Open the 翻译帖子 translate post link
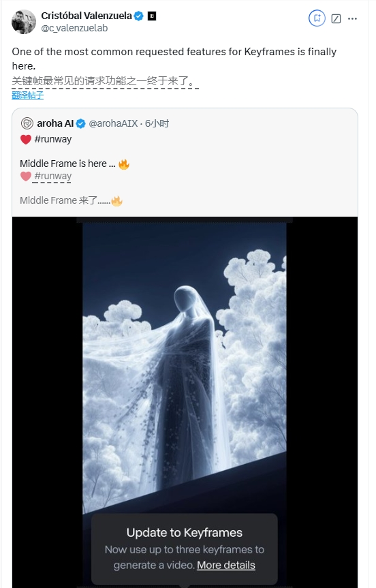The height and width of the screenshot is (588, 376). (x=28, y=95)
